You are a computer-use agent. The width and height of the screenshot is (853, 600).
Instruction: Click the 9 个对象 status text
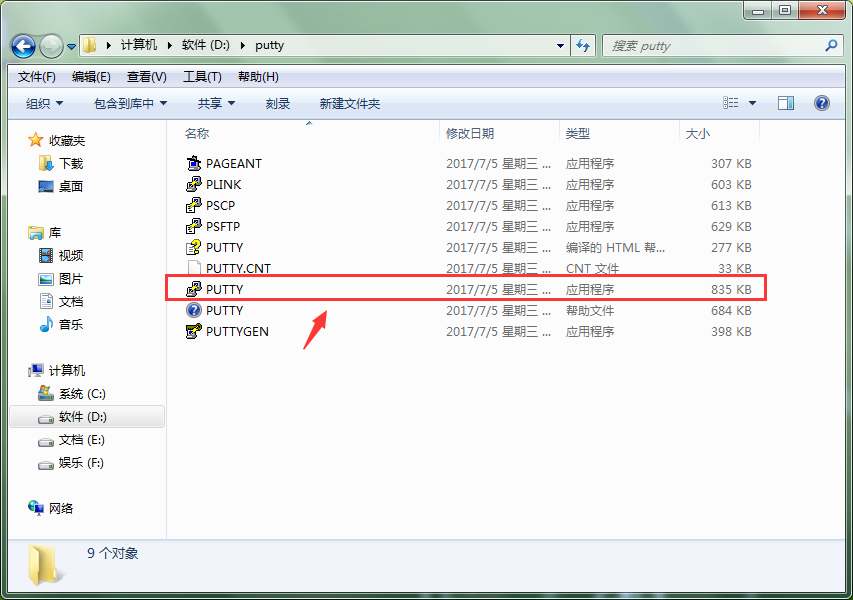(x=113, y=553)
